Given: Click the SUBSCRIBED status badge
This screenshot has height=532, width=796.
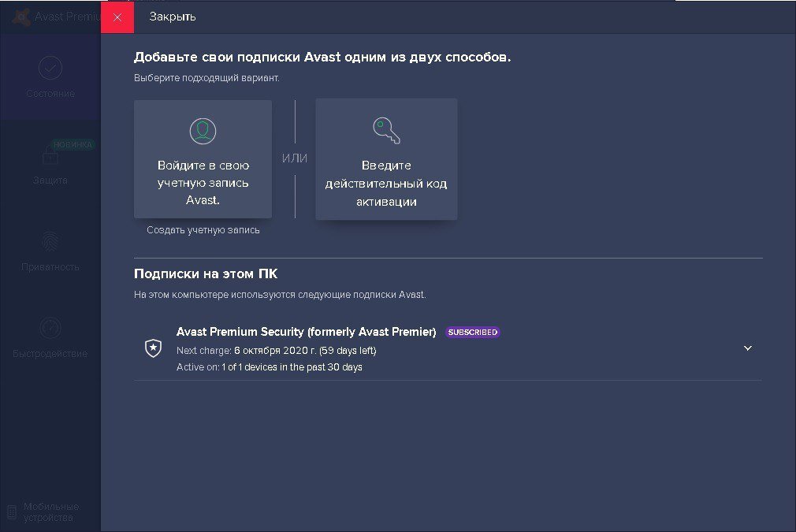Looking at the screenshot, I should click(x=473, y=332).
